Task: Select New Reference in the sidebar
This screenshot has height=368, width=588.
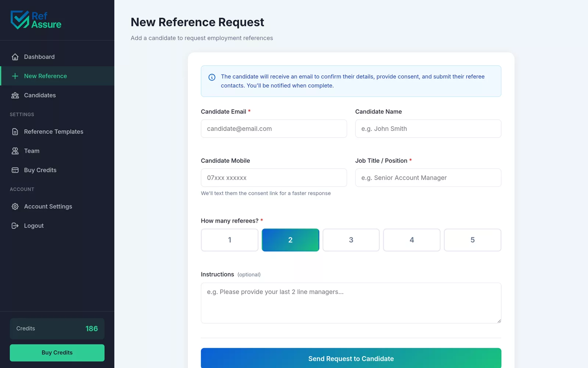Action: pos(57,76)
